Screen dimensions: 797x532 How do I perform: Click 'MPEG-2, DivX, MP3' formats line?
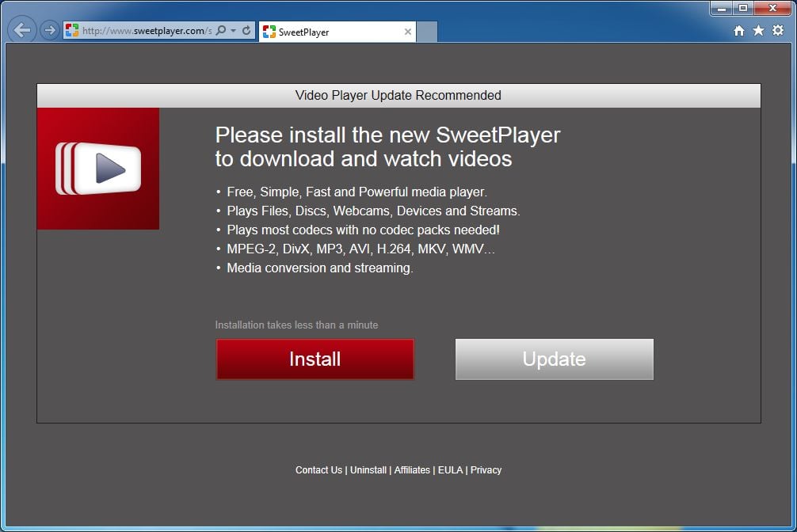coord(360,249)
